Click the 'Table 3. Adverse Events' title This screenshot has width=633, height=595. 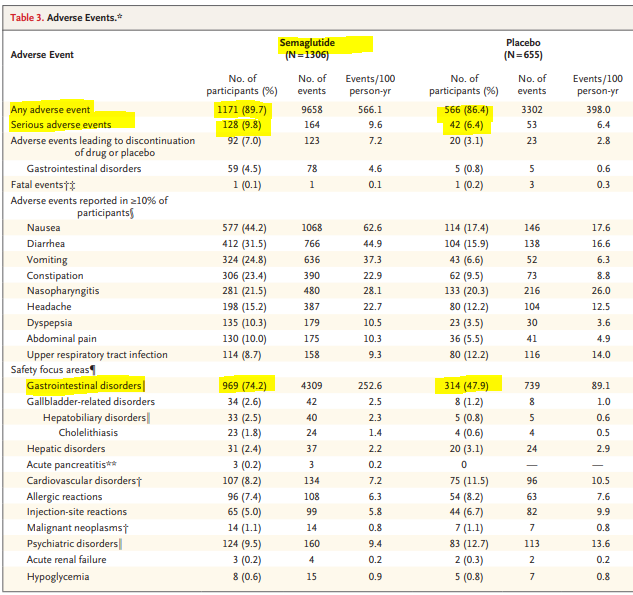pyautogui.click(x=66, y=18)
